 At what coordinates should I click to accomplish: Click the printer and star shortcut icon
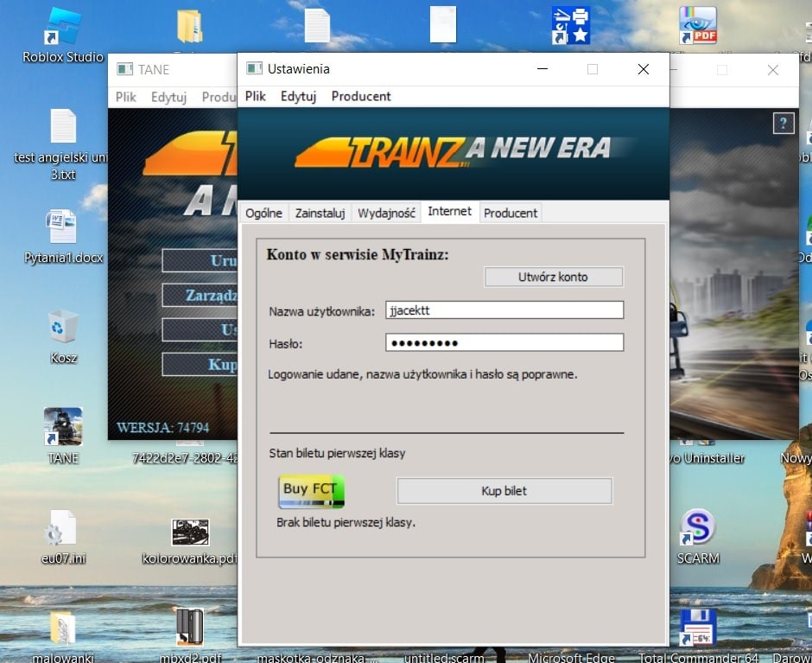click(x=571, y=25)
